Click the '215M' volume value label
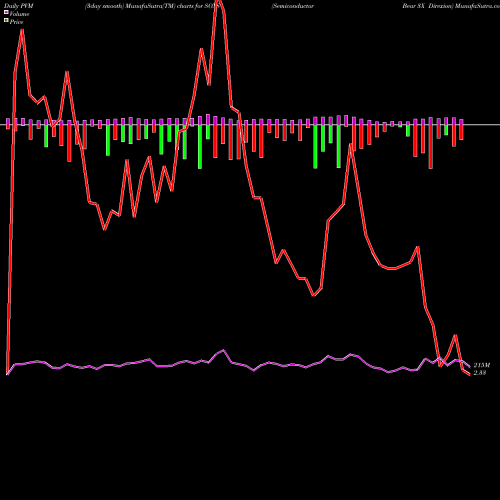Image resolution: width=500 pixels, height=500 pixels. 482,365
